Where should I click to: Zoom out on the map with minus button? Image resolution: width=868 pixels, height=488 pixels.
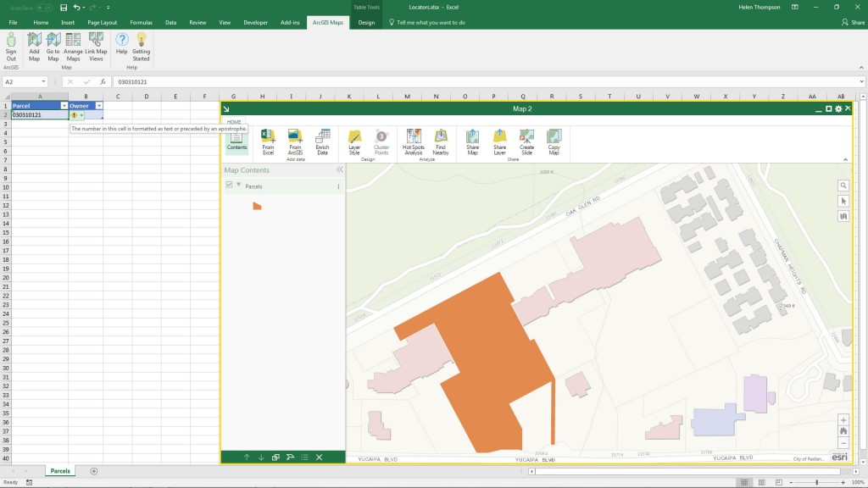click(x=843, y=443)
